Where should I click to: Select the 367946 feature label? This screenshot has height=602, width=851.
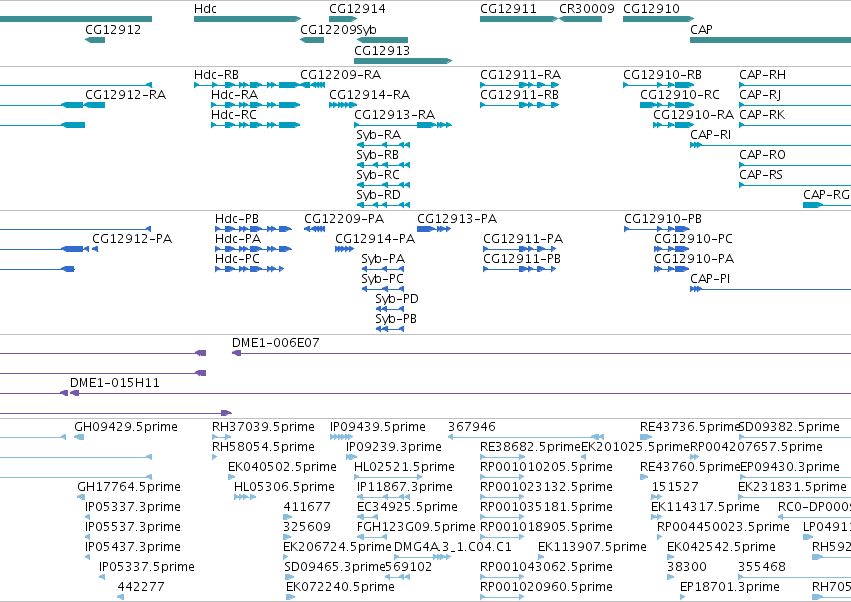point(472,427)
